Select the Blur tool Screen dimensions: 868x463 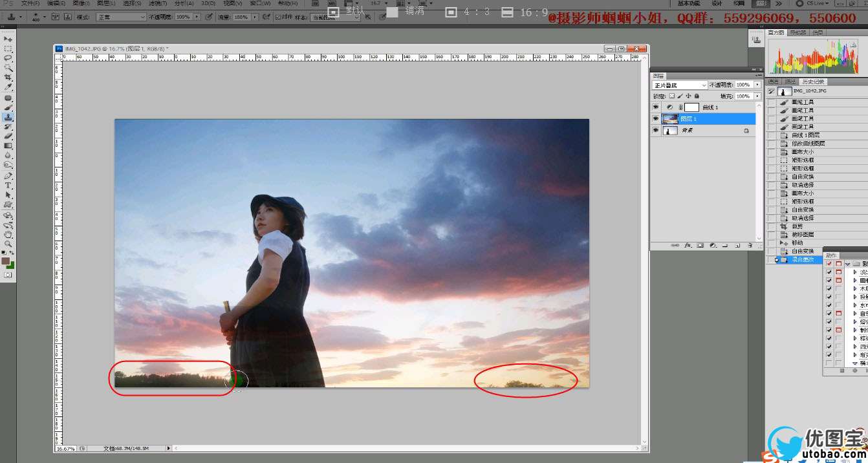(8, 155)
